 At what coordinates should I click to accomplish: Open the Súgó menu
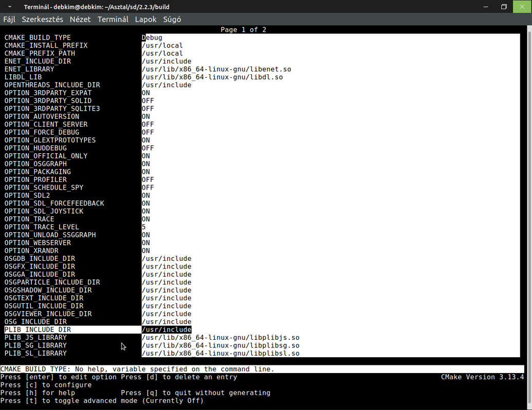(x=172, y=19)
